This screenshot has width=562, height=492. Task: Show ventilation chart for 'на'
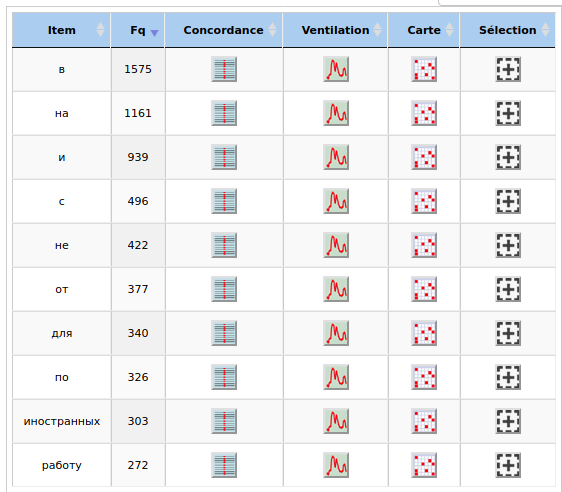tap(336, 113)
